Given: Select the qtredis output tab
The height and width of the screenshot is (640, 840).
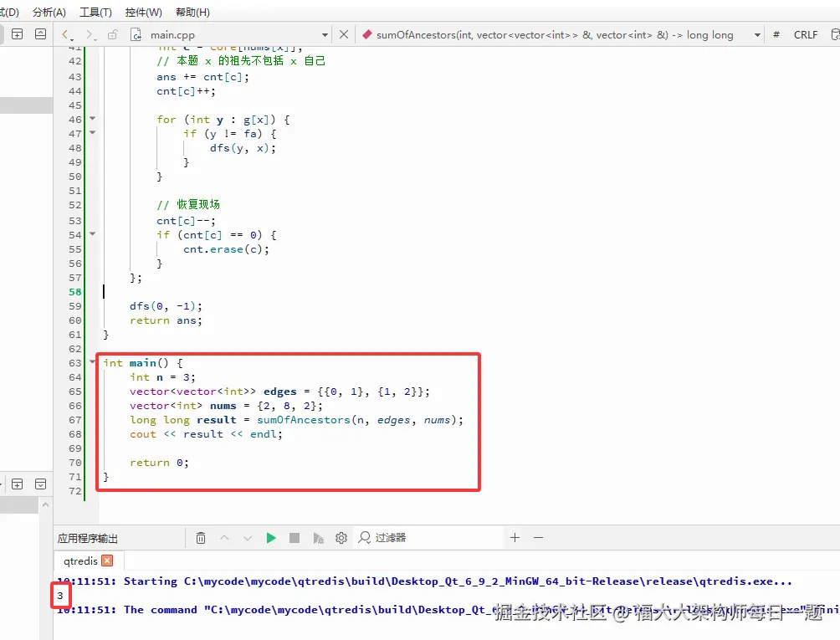Looking at the screenshot, I should click(x=80, y=561).
